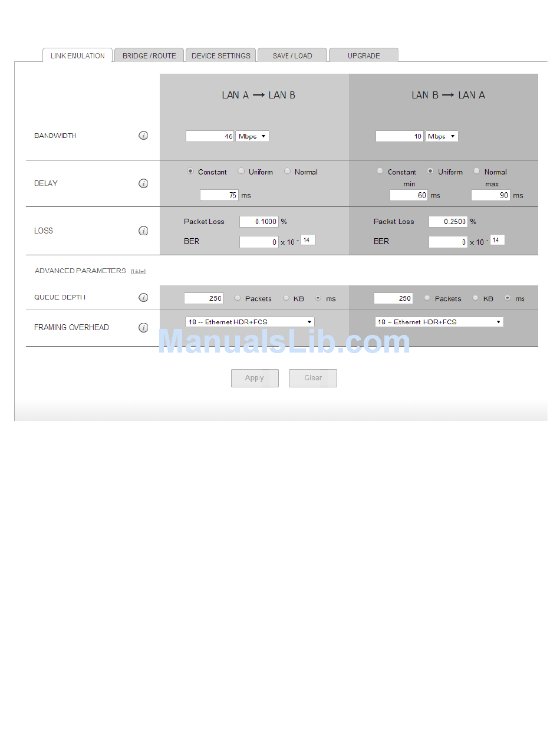Open Mbps unit dropdown for LAN B to LAN A bandwidth
Image resolution: width=560 pixels, height=747 pixels.
pyautogui.click(x=442, y=136)
